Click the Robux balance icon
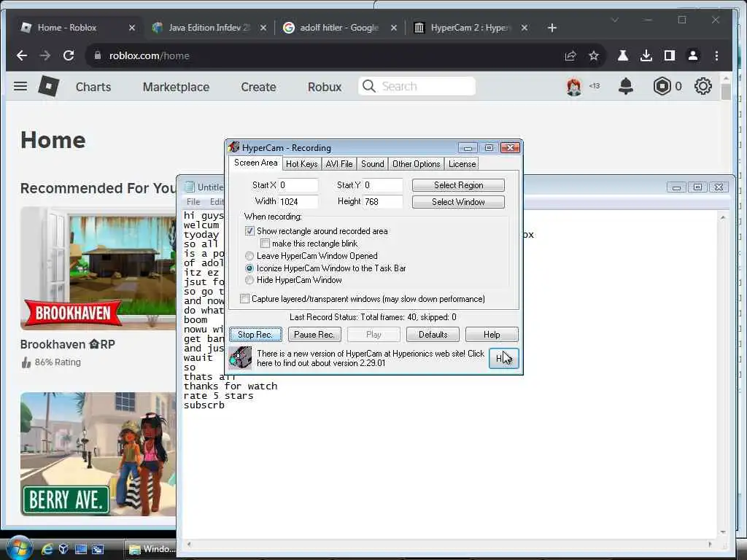Image resolution: width=747 pixels, height=560 pixels. 662,86
